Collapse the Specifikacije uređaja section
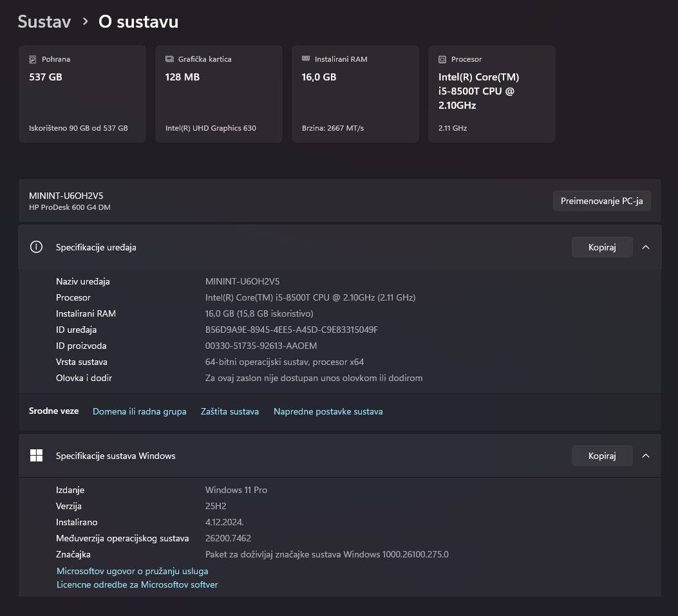The height and width of the screenshot is (616, 678). tap(646, 247)
